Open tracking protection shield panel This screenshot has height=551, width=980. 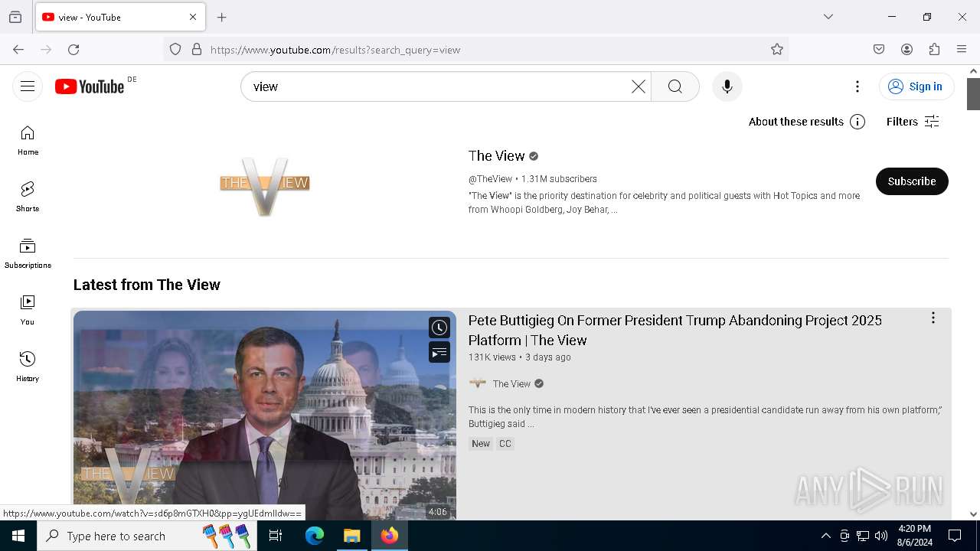[175, 50]
